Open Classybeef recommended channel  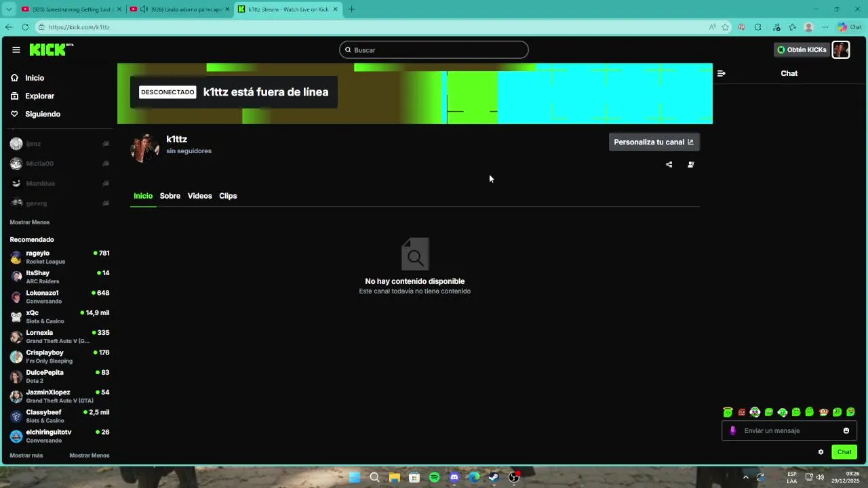coord(60,416)
